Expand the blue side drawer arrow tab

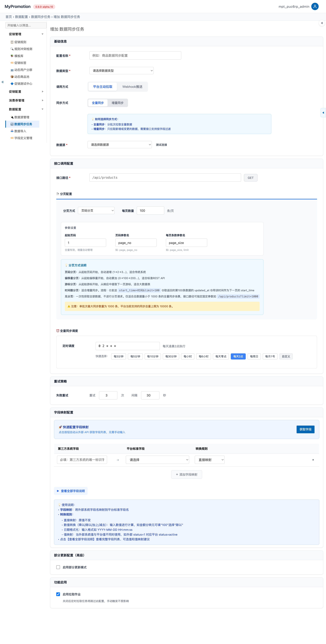pos(323,113)
